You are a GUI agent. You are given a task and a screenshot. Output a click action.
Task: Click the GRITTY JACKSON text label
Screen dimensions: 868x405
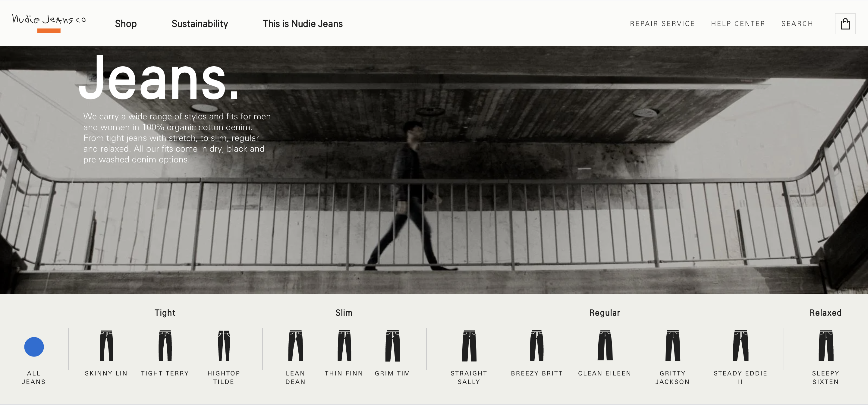click(673, 377)
